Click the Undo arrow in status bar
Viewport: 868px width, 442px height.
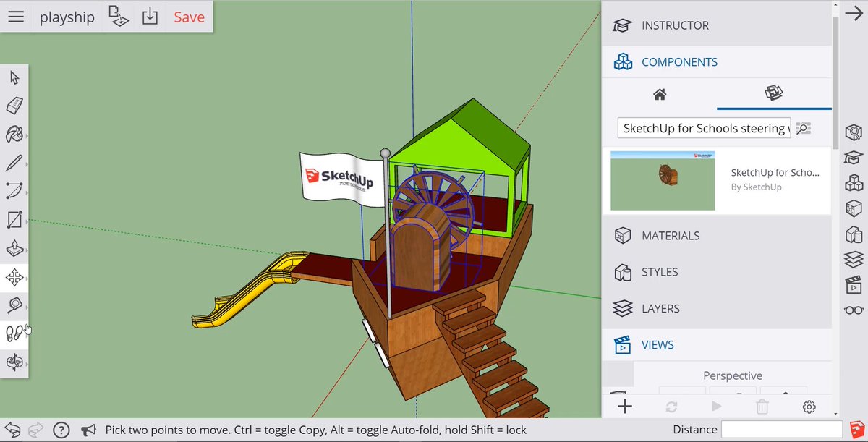[x=14, y=430]
